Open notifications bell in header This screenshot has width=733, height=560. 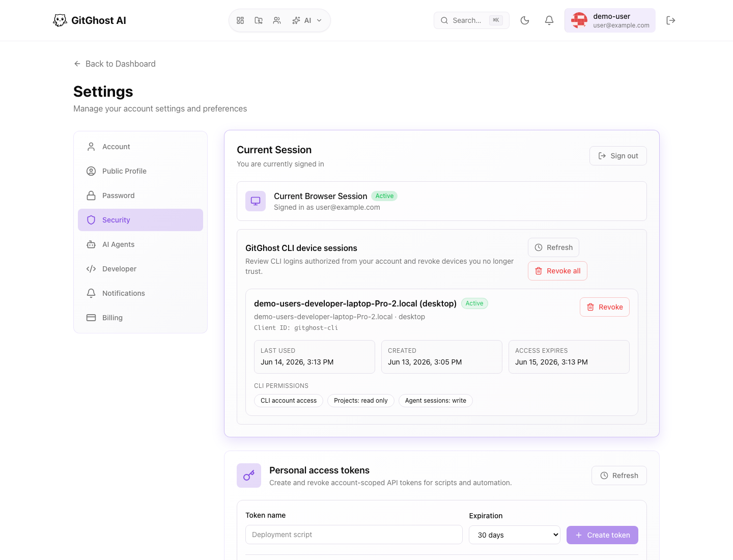click(549, 20)
